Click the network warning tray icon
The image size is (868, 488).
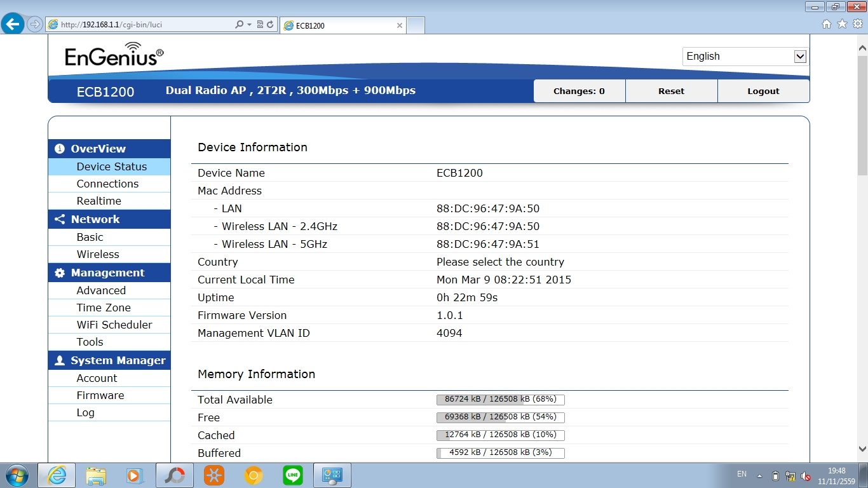(x=790, y=476)
